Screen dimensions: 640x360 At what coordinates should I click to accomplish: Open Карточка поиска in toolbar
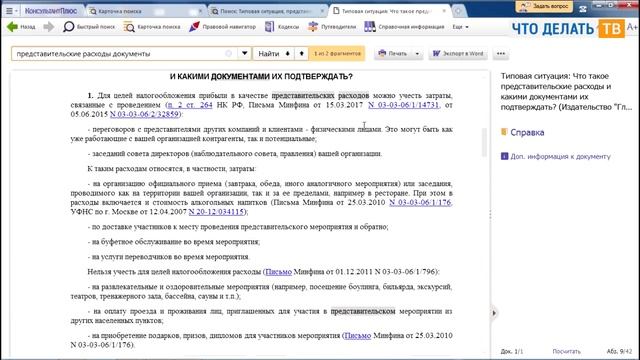point(152,27)
